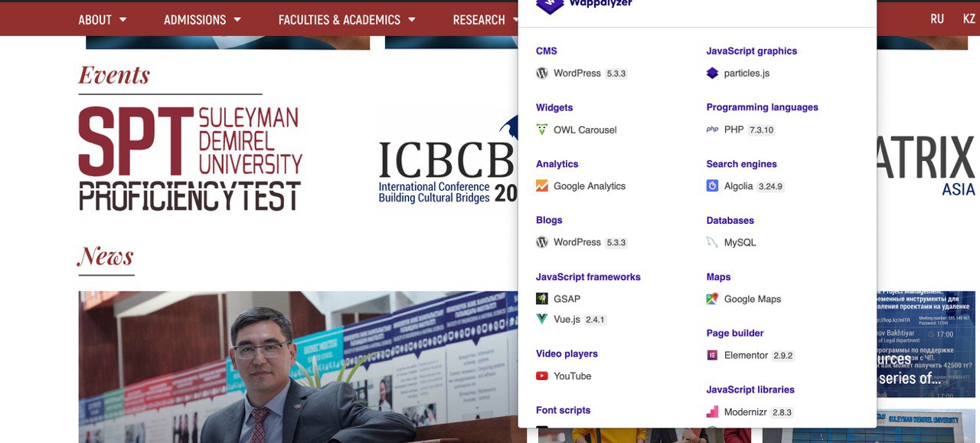The width and height of the screenshot is (980, 443).
Task: Click the MySQL dolphin icon
Action: [x=713, y=242]
